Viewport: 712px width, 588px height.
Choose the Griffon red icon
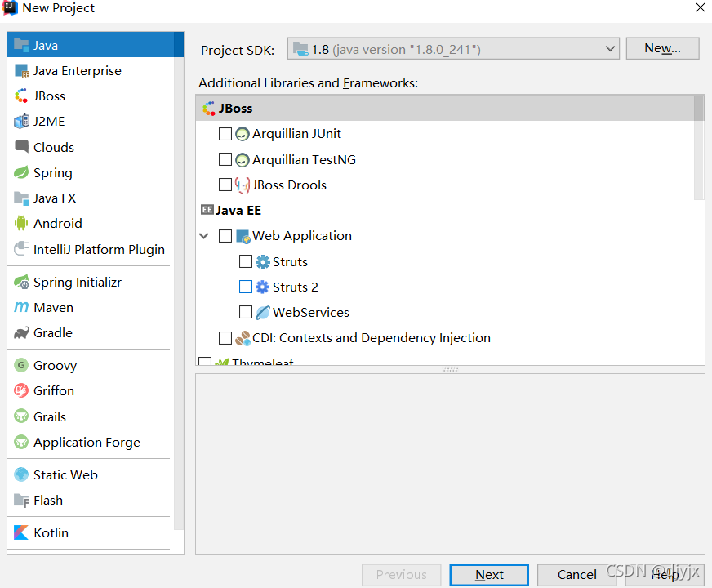[21, 390]
